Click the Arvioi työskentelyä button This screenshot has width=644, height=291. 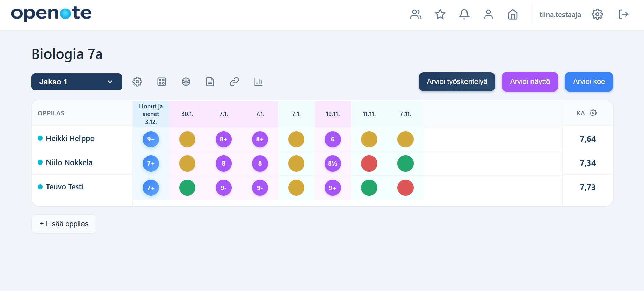[457, 82]
